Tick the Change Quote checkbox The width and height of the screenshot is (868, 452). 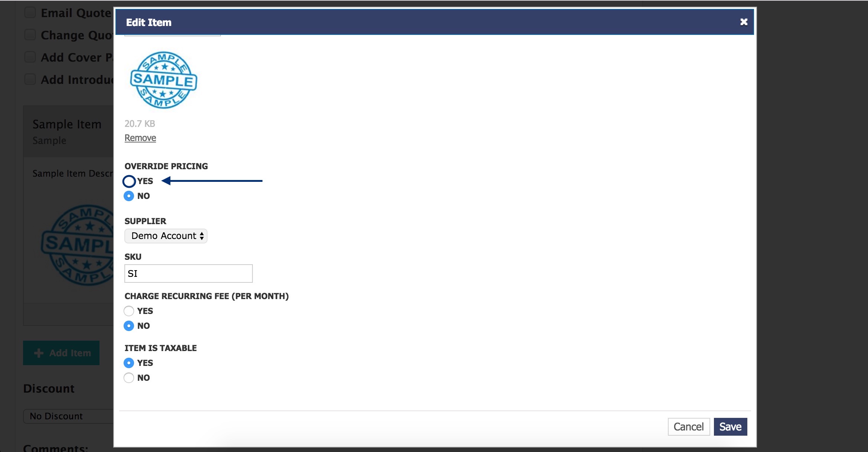coord(30,35)
